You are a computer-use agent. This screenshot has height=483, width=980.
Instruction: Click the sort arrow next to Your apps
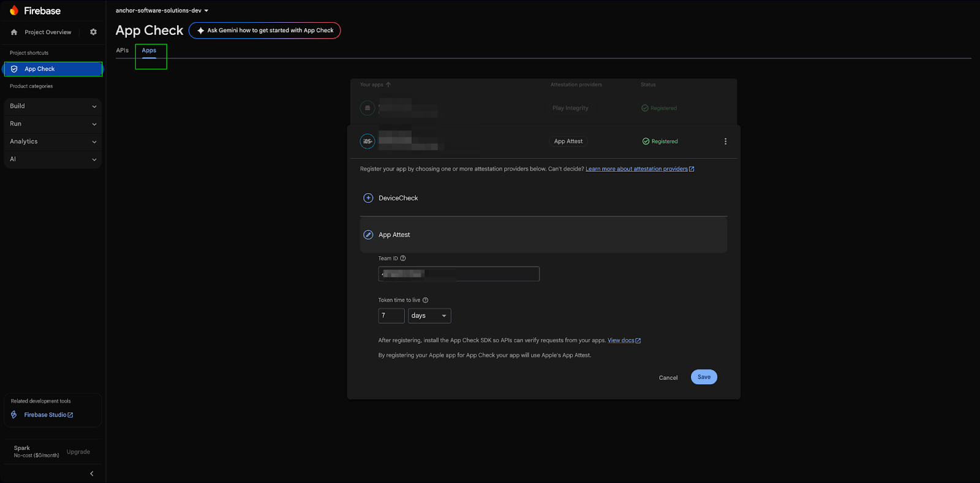(388, 85)
